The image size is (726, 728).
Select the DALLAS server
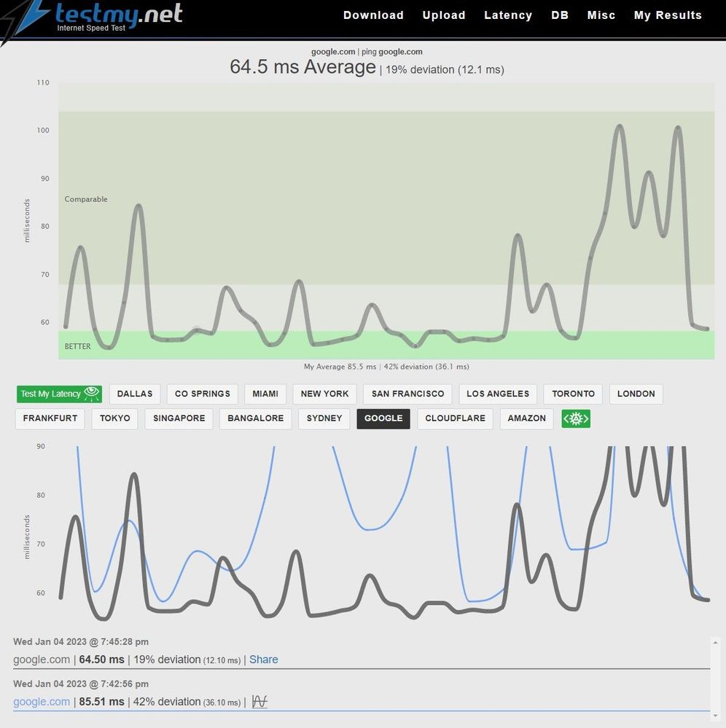[x=135, y=394]
